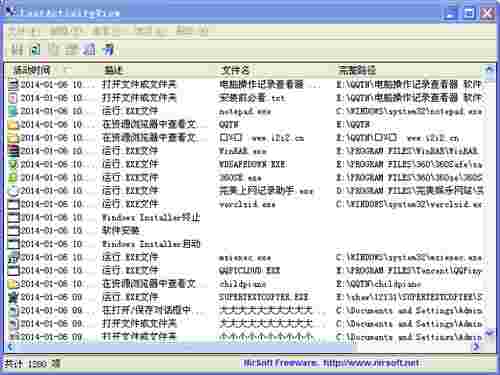Open the Edit menu
The image size is (500, 375).
[65, 31]
